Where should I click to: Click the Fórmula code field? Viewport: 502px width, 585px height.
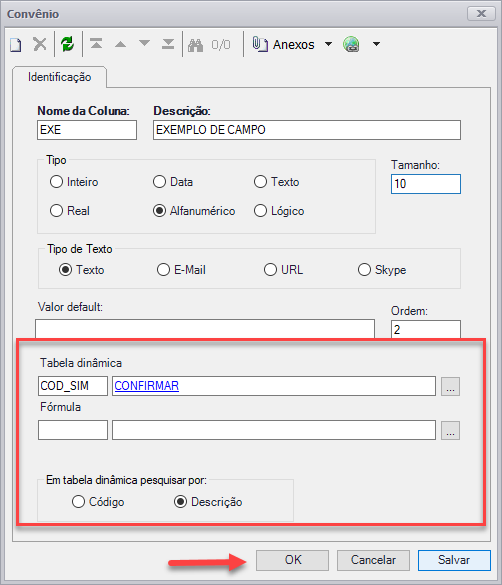[73, 430]
